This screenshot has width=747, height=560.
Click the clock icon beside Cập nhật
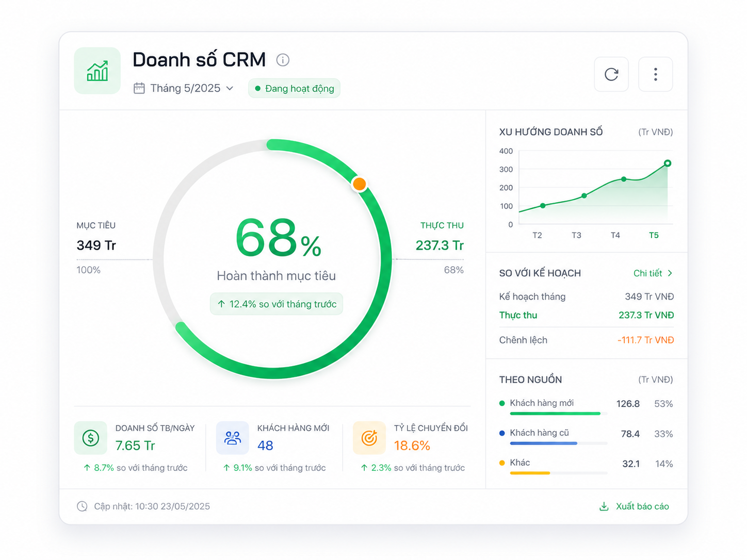point(82,506)
